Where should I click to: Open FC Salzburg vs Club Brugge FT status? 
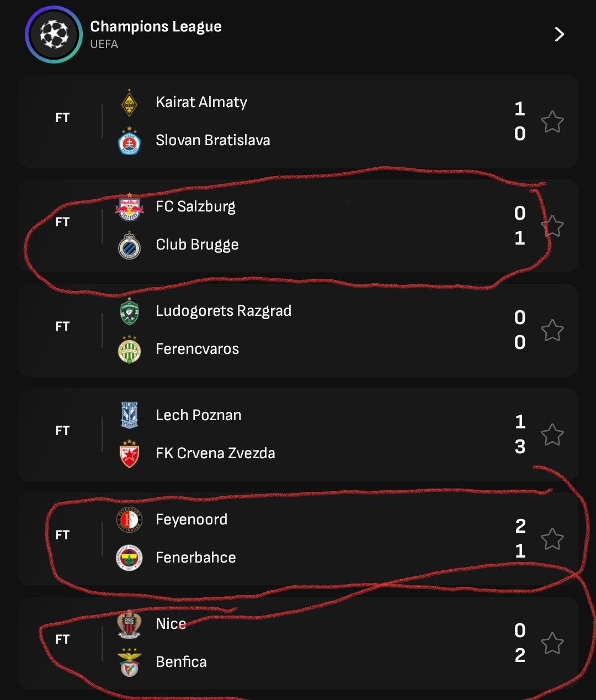tap(62, 222)
